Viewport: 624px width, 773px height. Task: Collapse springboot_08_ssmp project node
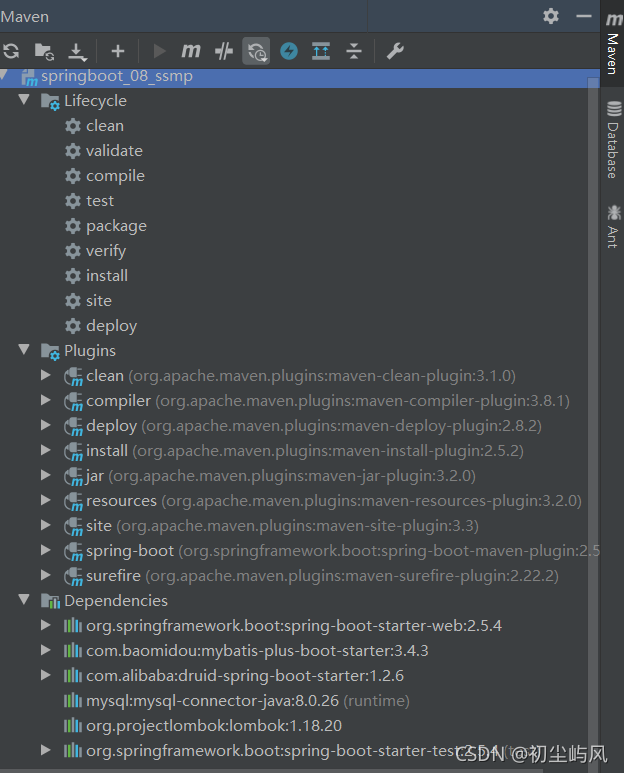point(4,75)
